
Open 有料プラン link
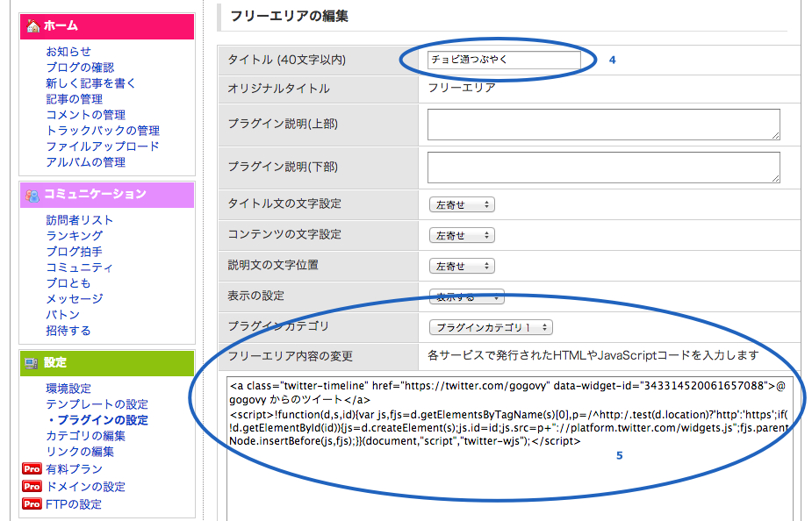tap(74, 468)
